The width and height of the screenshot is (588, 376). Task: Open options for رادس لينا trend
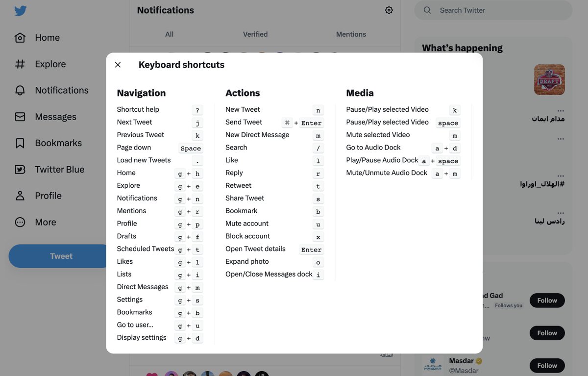tap(561, 212)
